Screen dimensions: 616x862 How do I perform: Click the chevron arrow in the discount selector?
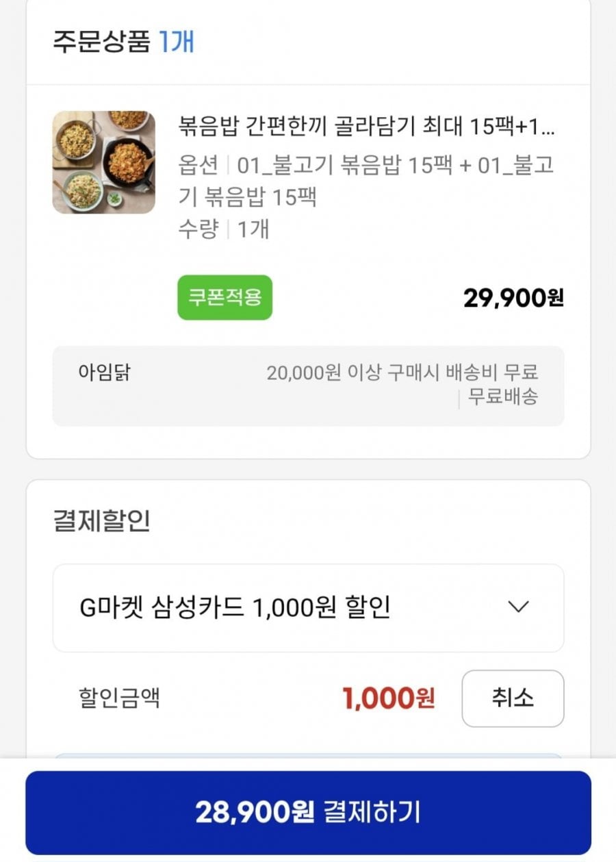pyautogui.click(x=519, y=607)
